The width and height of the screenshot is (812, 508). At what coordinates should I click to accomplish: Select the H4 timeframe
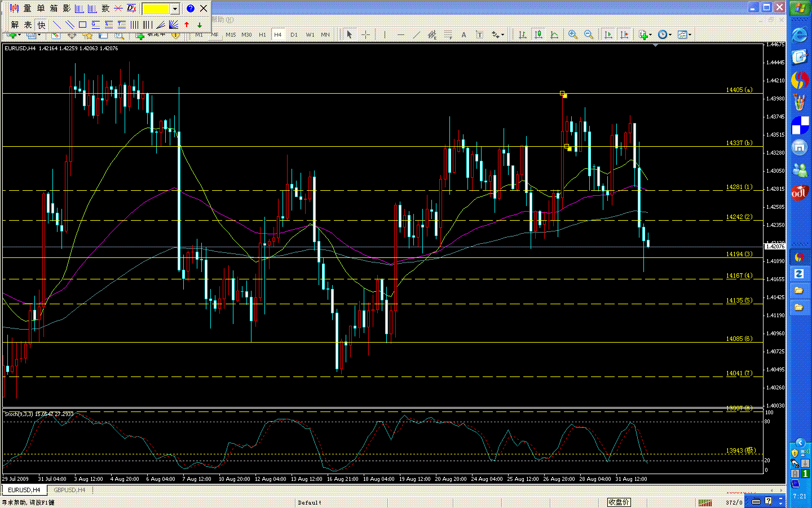[278, 34]
